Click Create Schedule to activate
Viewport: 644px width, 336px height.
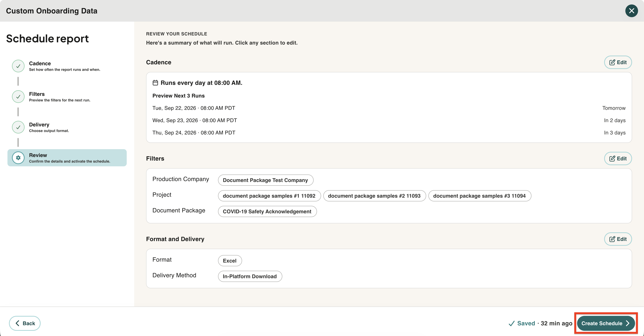pos(606,323)
